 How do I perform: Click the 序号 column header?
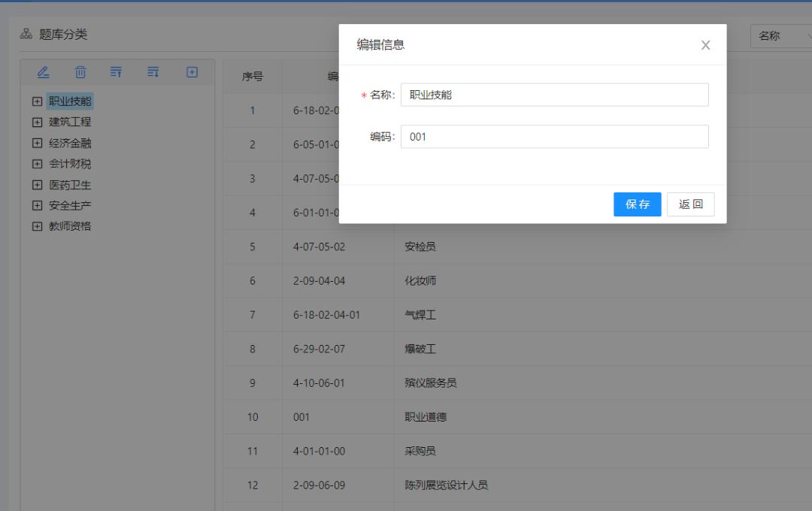click(x=252, y=77)
